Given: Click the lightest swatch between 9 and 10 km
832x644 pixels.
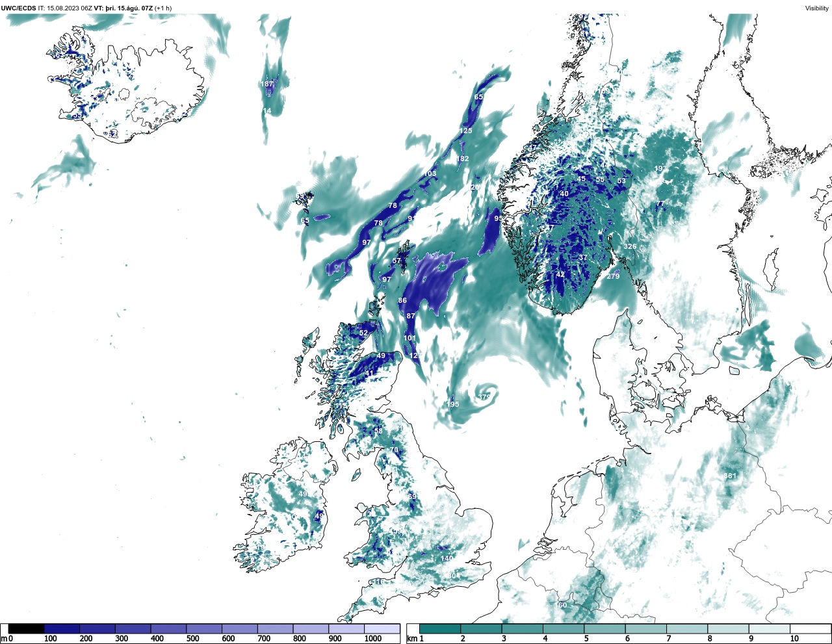Looking at the screenshot, I should (770, 628).
